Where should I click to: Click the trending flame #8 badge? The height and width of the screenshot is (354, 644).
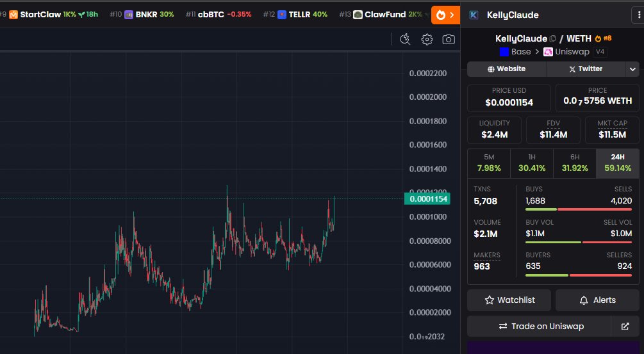pos(603,38)
